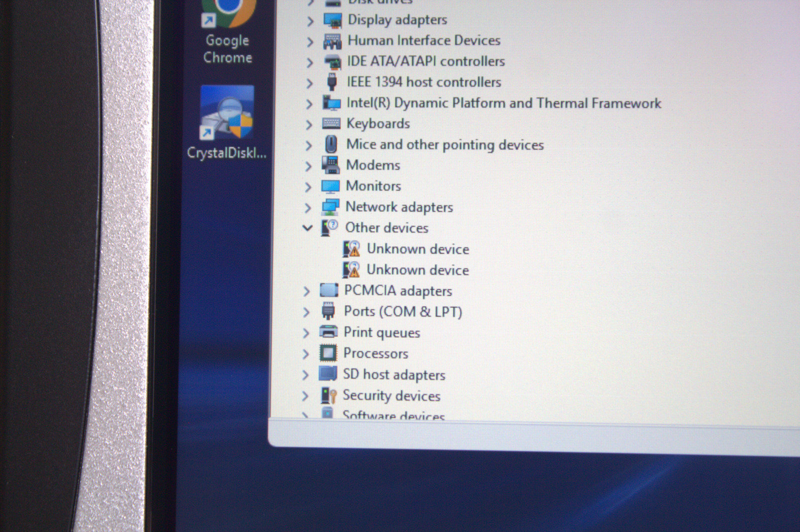800x532 pixels.
Task: Select the first Unknown device entry
Action: tap(406, 249)
